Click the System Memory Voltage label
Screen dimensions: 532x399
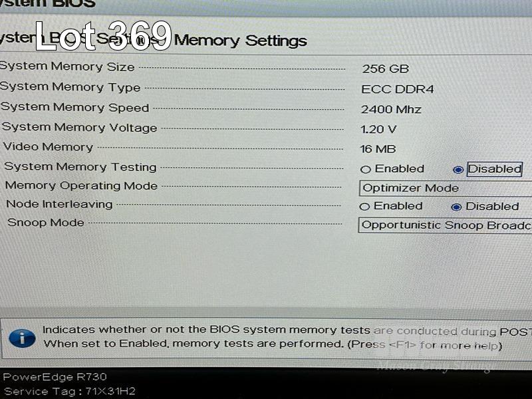(79, 128)
